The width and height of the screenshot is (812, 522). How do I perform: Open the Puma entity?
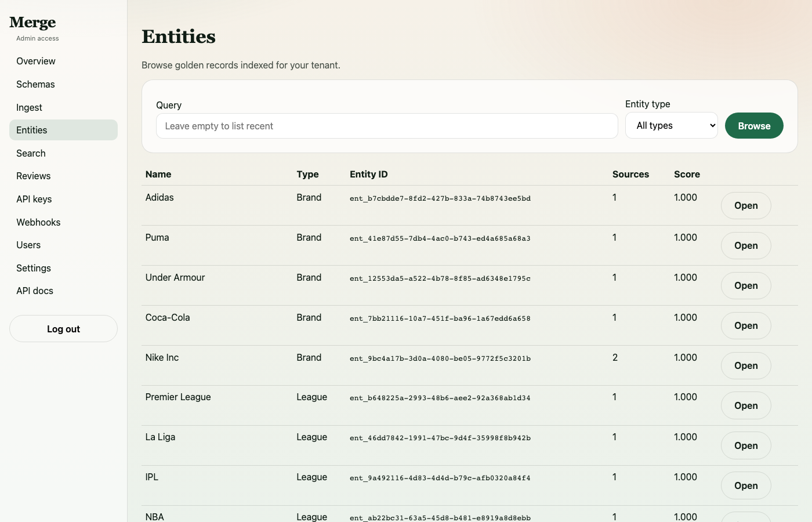coord(746,245)
